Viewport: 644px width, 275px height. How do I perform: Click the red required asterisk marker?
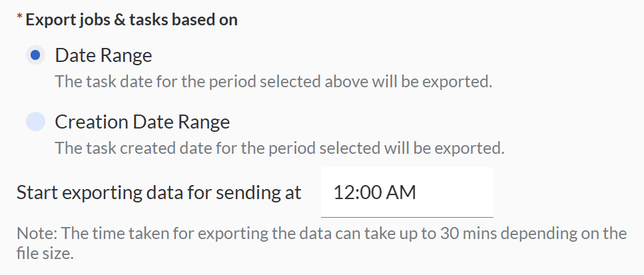[20, 20]
